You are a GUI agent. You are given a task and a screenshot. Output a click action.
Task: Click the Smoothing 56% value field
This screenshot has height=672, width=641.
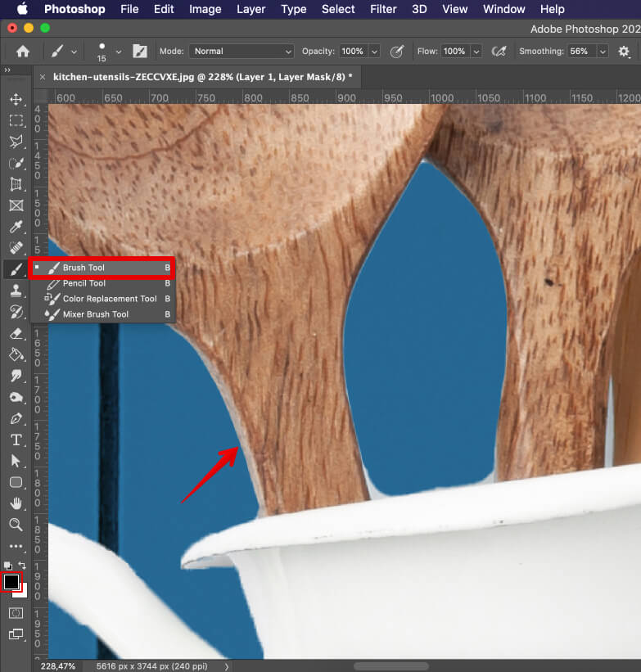click(x=582, y=52)
